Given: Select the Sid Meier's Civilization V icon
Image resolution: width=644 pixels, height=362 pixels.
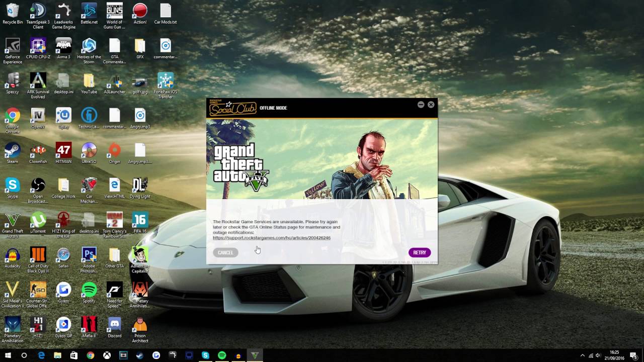Looking at the screenshot, I should 13,295.
